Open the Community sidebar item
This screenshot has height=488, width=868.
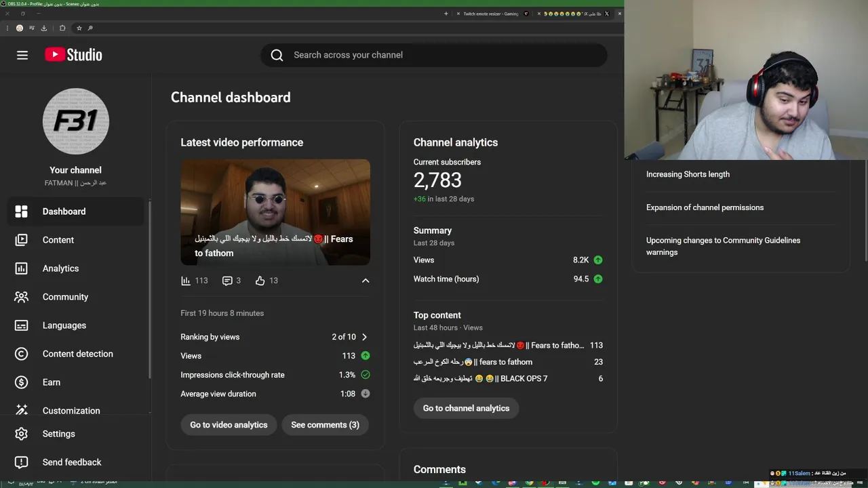[x=76, y=297]
